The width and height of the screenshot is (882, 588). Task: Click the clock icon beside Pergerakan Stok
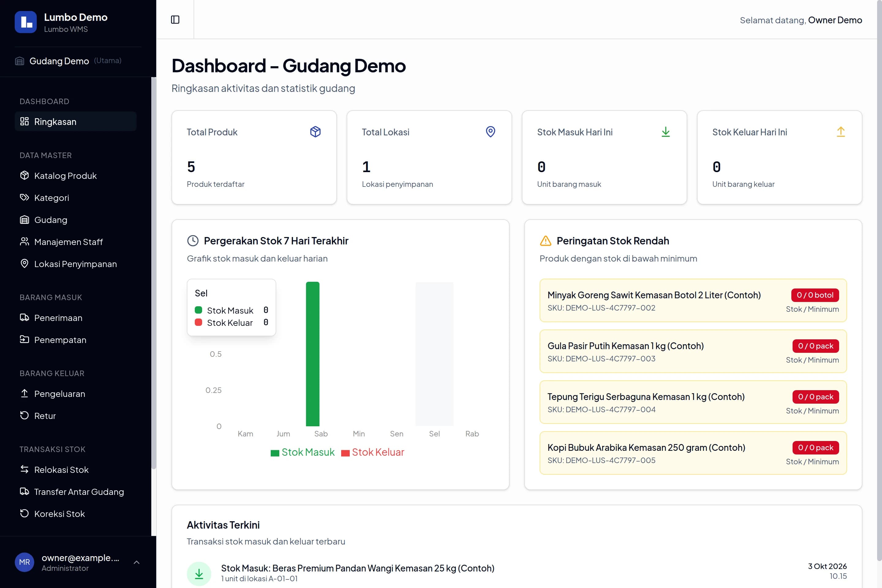click(193, 241)
